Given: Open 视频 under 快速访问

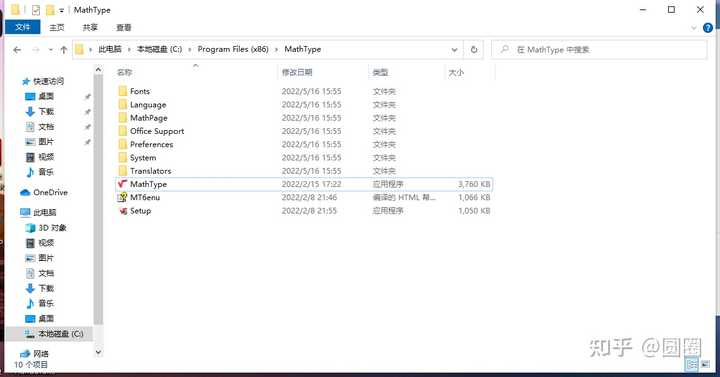Looking at the screenshot, I should (x=40, y=157).
